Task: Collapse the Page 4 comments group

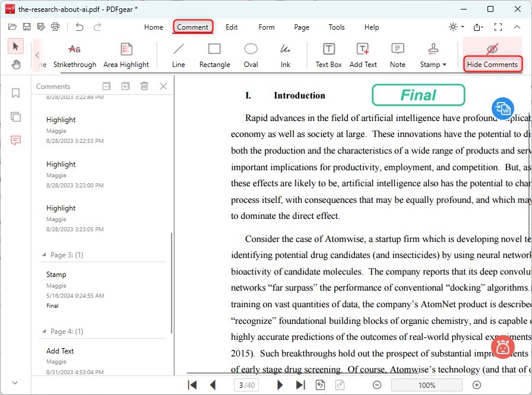Action: [43, 332]
